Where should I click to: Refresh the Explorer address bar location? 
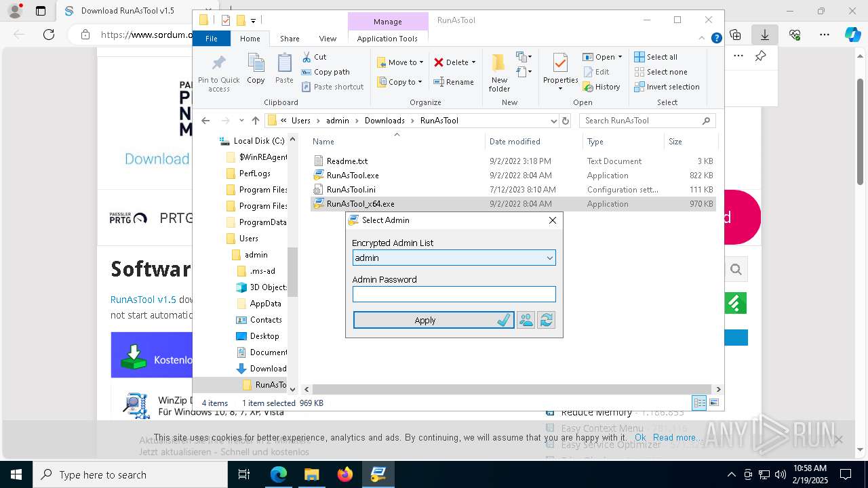[x=566, y=121]
